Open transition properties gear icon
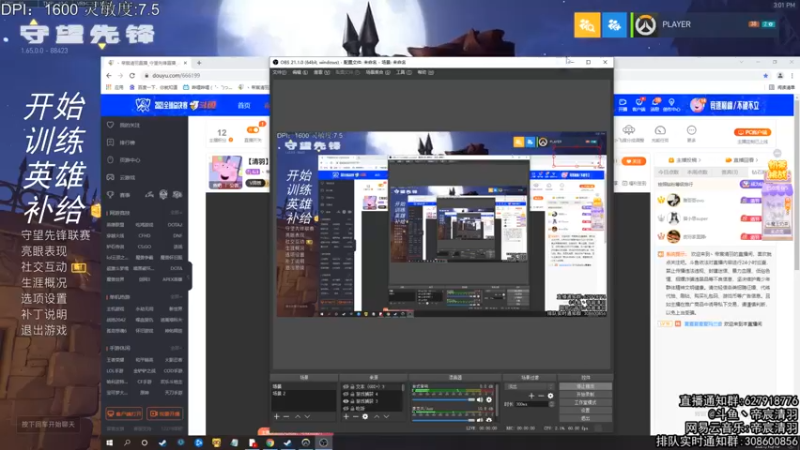 [x=551, y=395]
